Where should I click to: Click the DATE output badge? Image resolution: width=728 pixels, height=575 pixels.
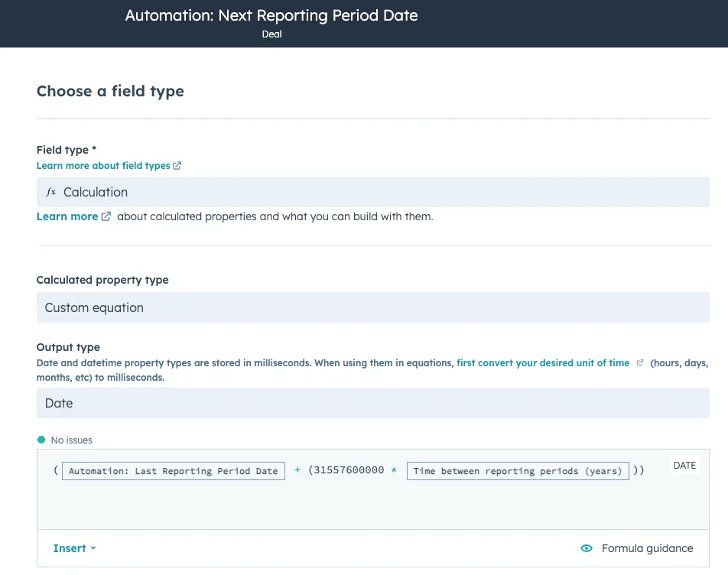pos(684,466)
